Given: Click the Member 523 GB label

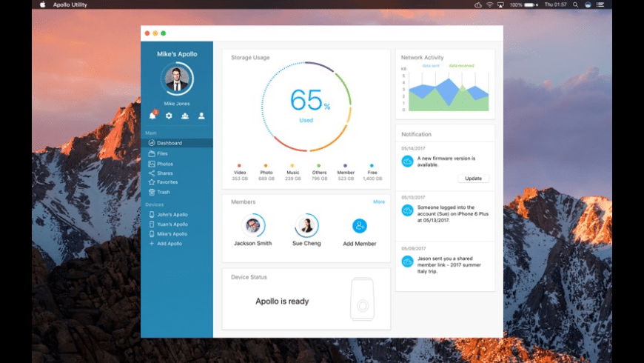Looking at the screenshot, I should point(346,176).
